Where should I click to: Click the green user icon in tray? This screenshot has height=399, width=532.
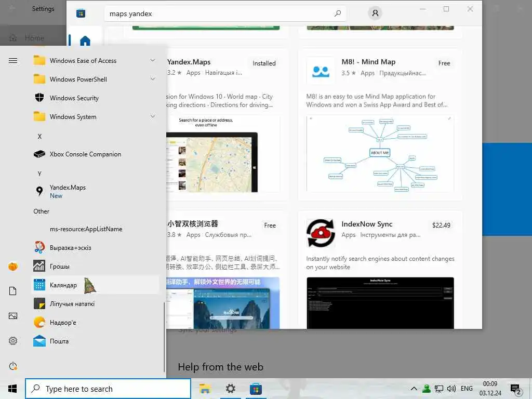pyautogui.click(x=427, y=389)
